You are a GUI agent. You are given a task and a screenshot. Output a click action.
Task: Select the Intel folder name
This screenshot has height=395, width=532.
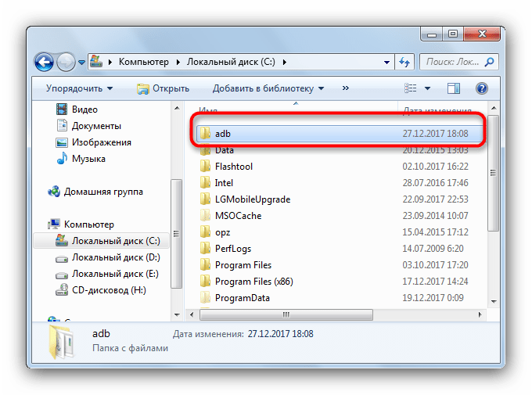point(224,183)
